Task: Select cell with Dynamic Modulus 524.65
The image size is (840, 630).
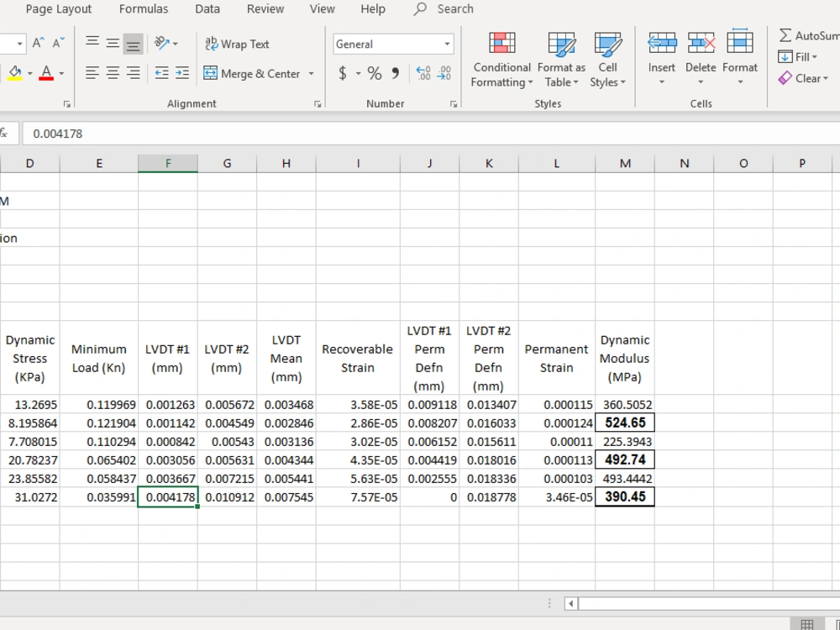Action: [x=625, y=423]
